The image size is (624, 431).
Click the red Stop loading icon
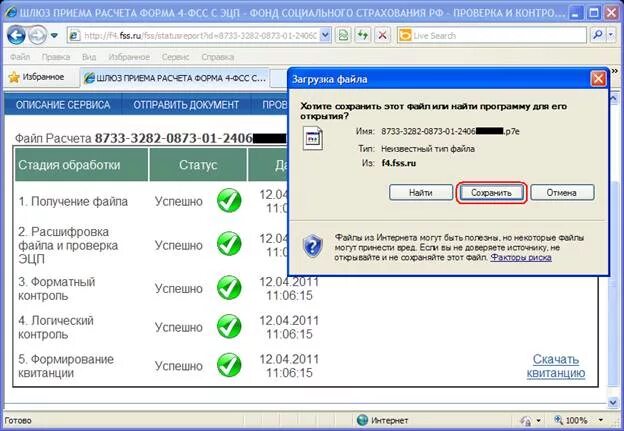[x=382, y=36]
